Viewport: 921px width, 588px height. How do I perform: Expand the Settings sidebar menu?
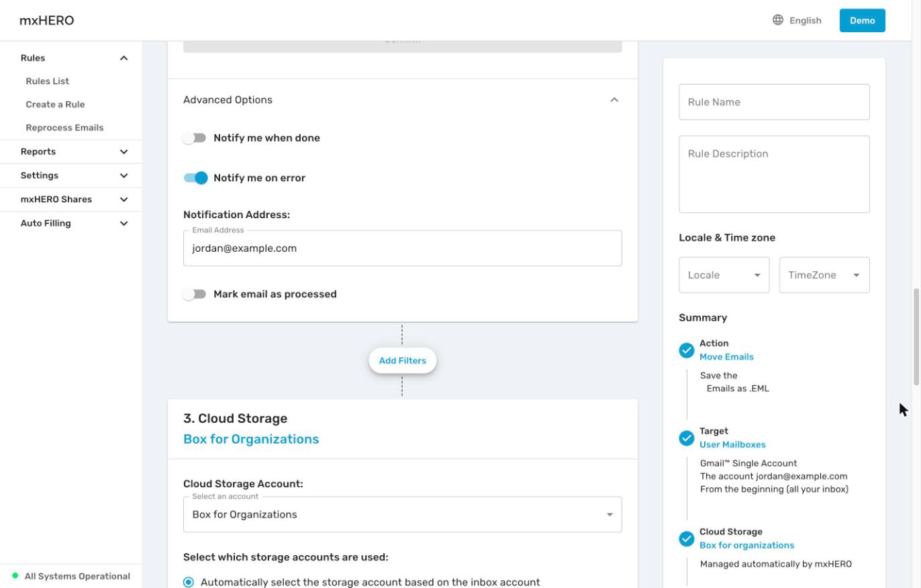pyautogui.click(x=124, y=176)
